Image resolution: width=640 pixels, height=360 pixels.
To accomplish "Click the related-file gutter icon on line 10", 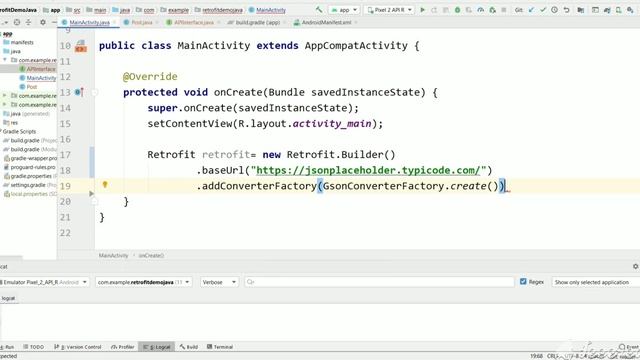I will coord(81,46).
